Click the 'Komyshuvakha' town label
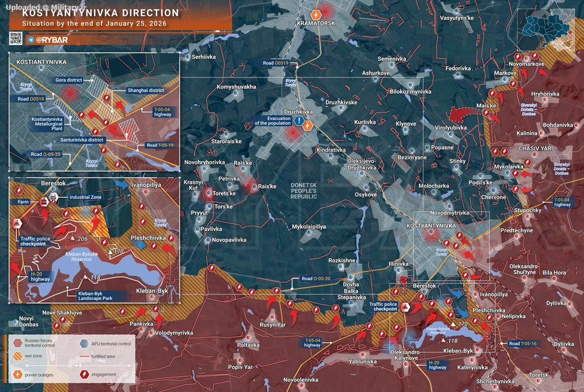Viewport: 584px width, 392px height. point(237,87)
